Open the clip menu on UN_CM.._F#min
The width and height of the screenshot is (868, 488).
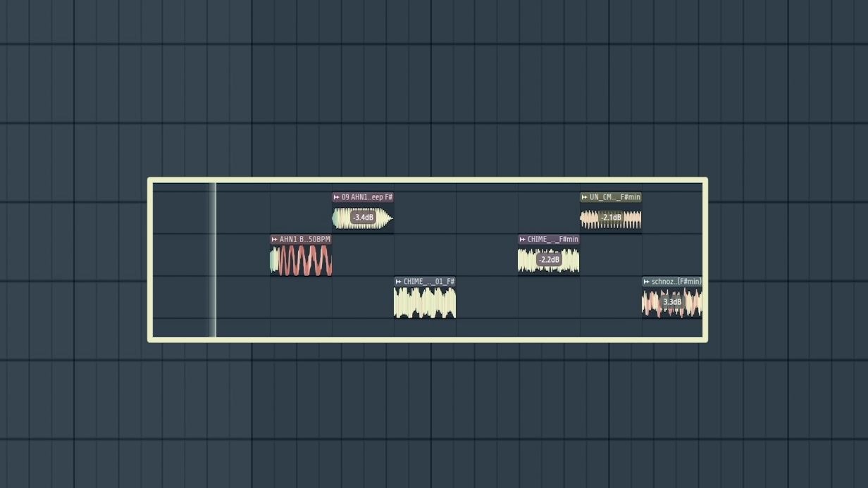point(584,197)
